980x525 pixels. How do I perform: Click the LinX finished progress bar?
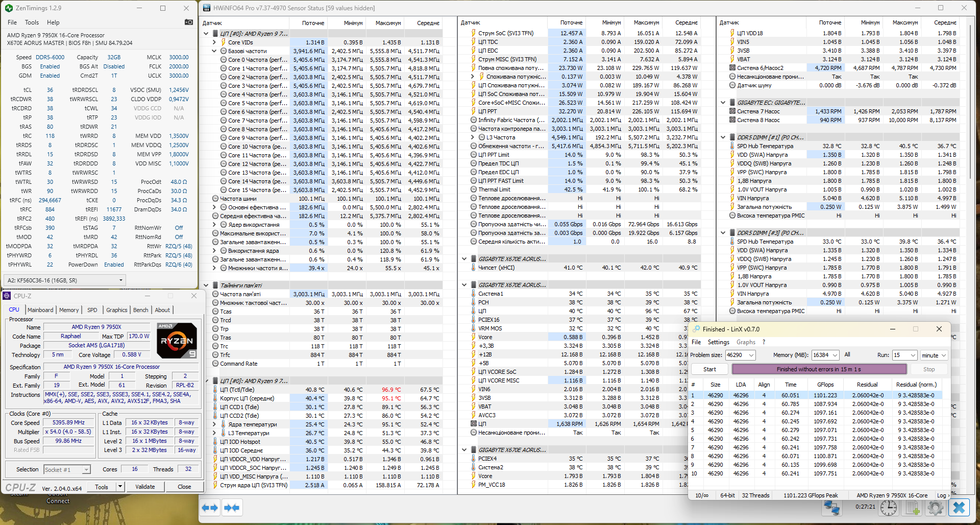(x=819, y=369)
